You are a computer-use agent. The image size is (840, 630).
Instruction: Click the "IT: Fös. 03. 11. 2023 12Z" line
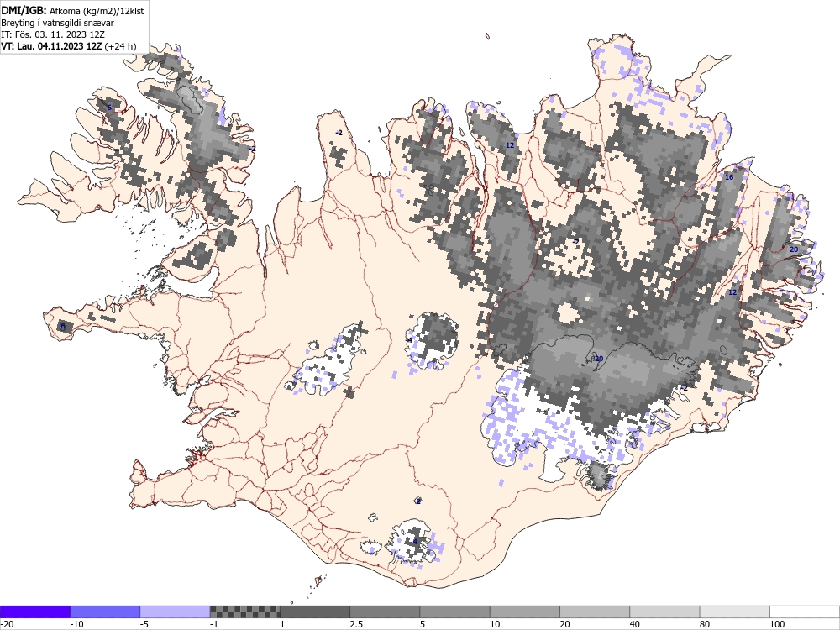52,34
